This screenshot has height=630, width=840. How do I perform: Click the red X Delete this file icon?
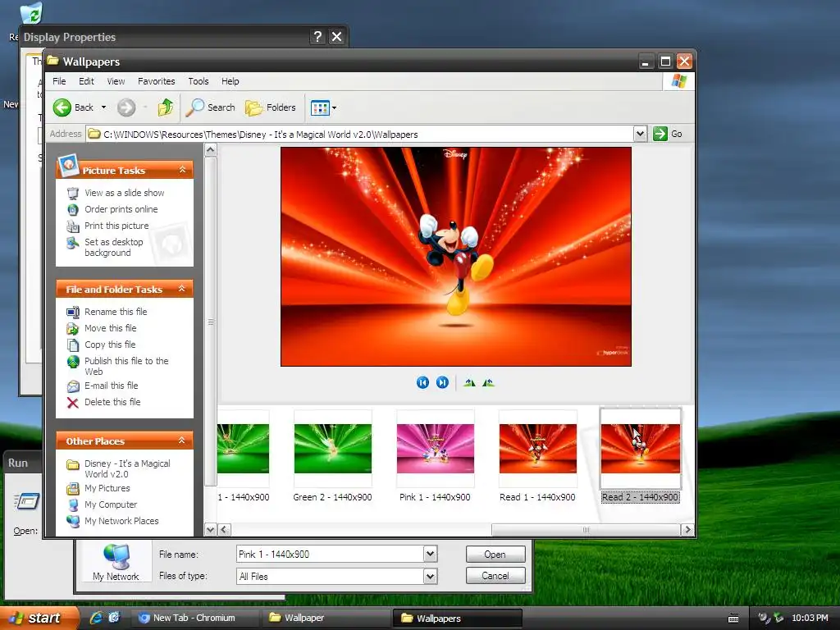[x=73, y=402]
